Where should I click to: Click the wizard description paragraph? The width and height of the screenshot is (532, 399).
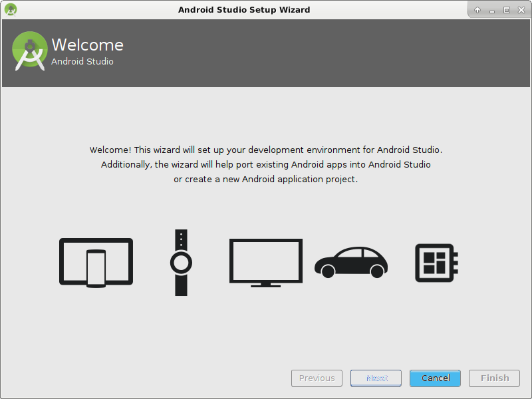coord(266,164)
